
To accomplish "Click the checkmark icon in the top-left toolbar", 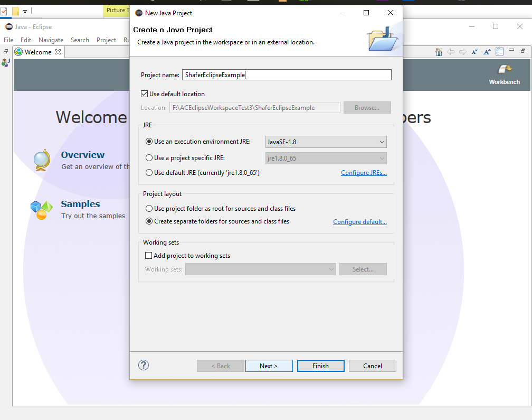I will [4, 11].
